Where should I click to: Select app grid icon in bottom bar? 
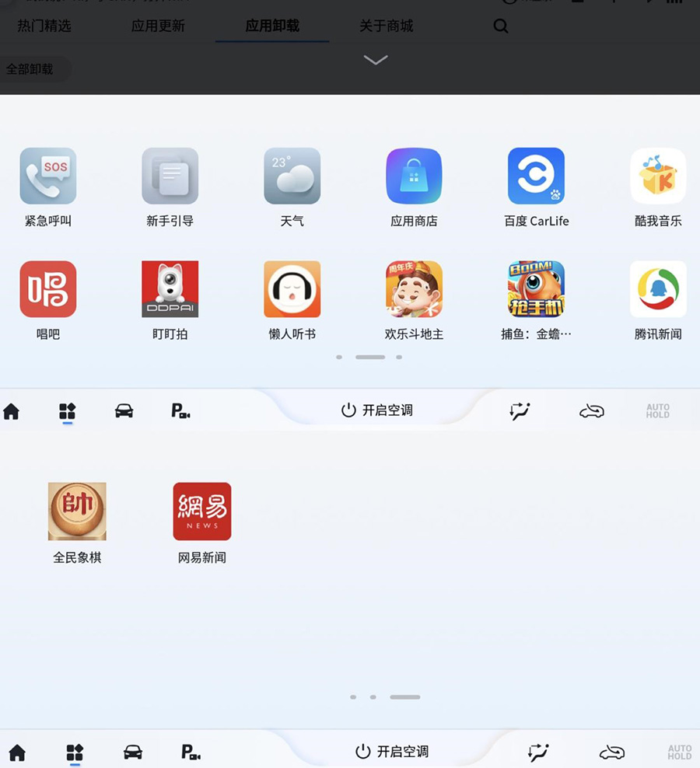[x=75, y=752]
